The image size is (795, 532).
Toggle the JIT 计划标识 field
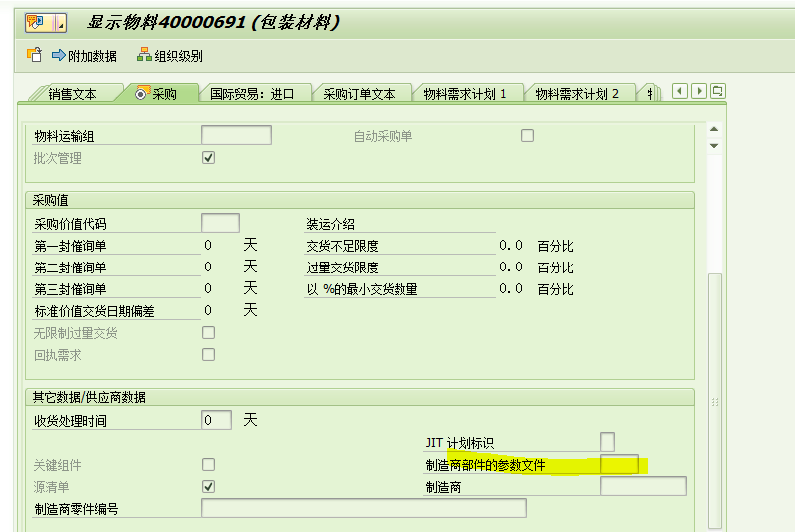point(607,442)
